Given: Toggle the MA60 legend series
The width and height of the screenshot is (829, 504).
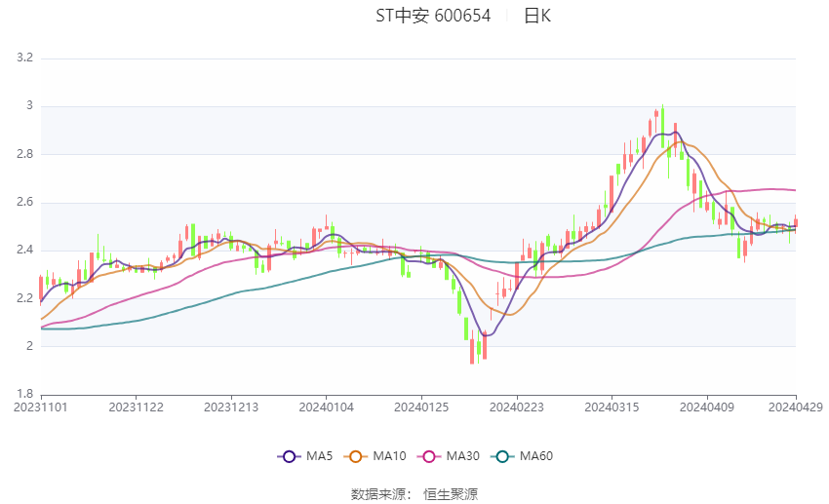Looking at the screenshot, I should (522, 456).
